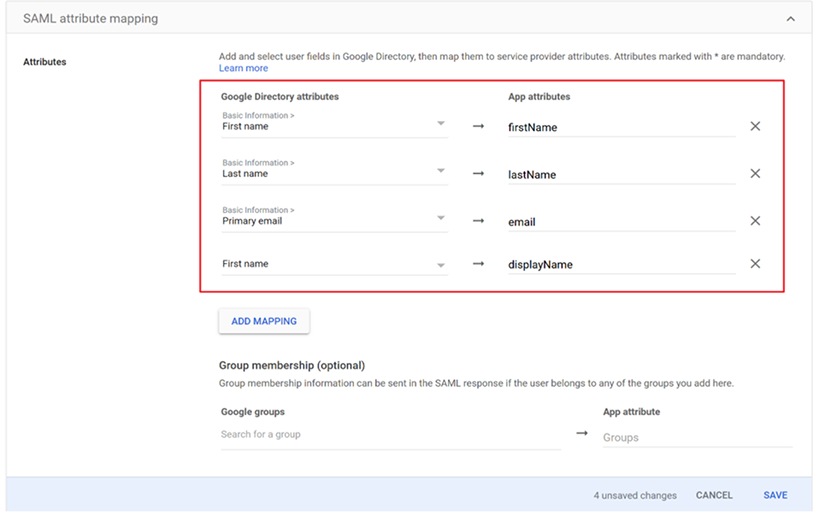Collapse the SAML attribute mapping section
Image resolution: width=813 pixels, height=512 pixels.
791,19
